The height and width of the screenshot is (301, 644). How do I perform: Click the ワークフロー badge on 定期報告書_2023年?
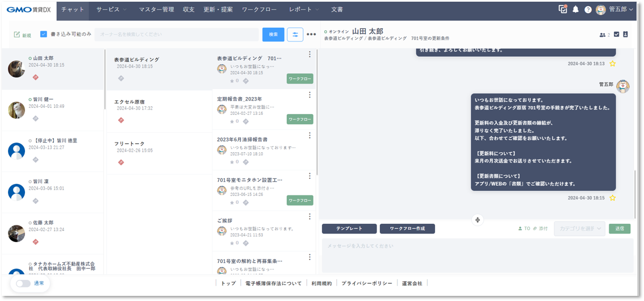[x=300, y=119]
